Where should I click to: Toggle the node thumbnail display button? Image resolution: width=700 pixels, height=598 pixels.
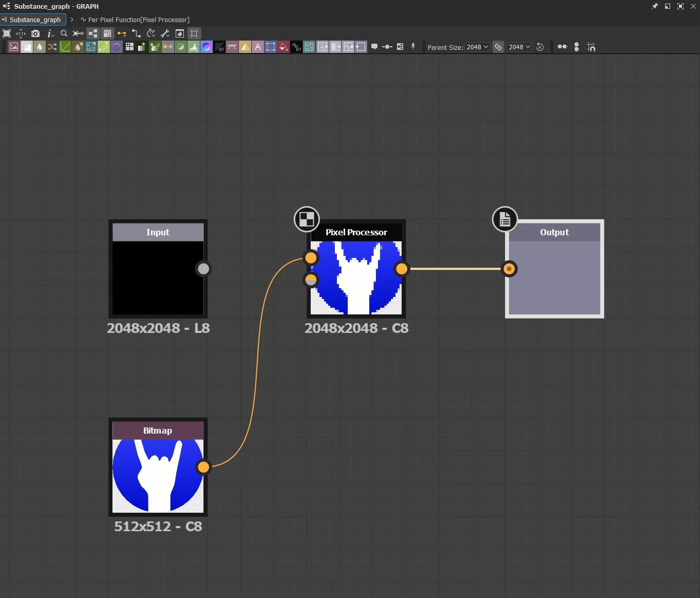pyautogui.click(x=180, y=33)
